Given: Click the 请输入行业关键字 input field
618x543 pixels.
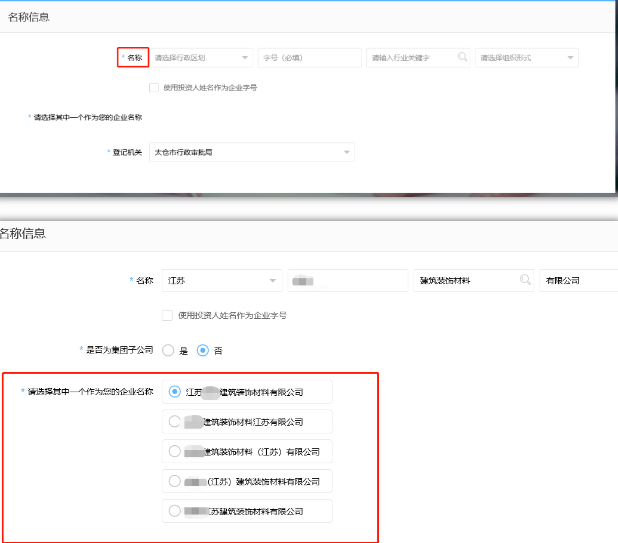Looking at the screenshot, I should pyautogui.click(x=410, y=58).
